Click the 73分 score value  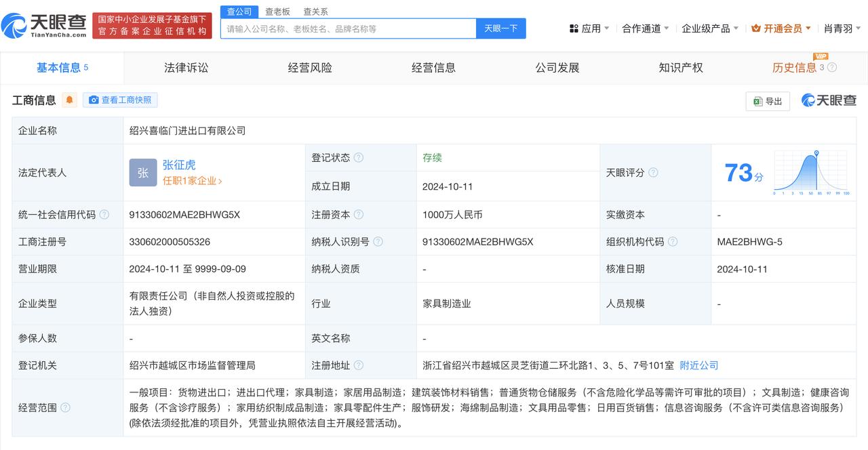[x=743, y=173]
